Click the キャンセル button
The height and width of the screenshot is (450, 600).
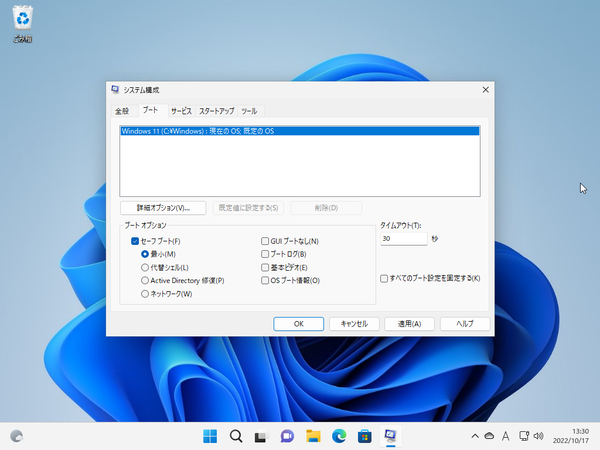tap(354, 324)
